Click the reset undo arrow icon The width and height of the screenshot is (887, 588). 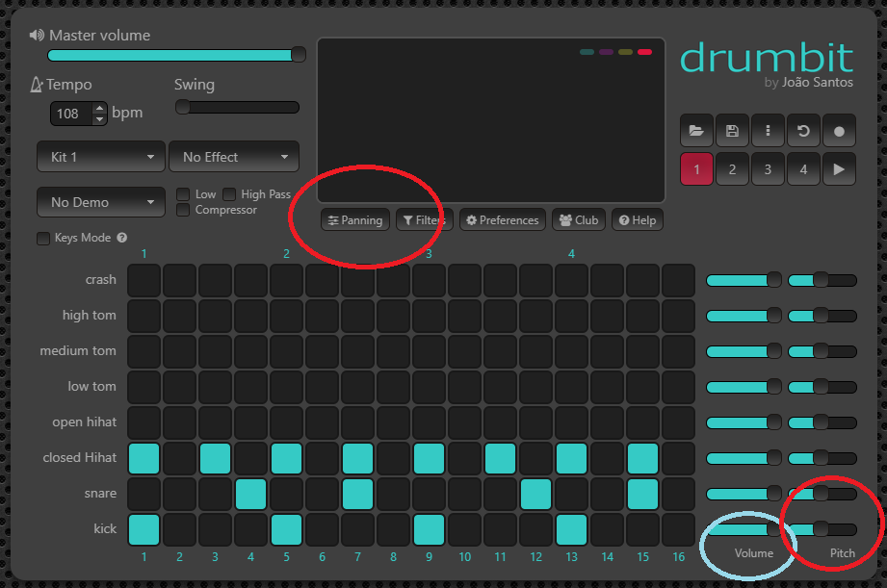803,131
